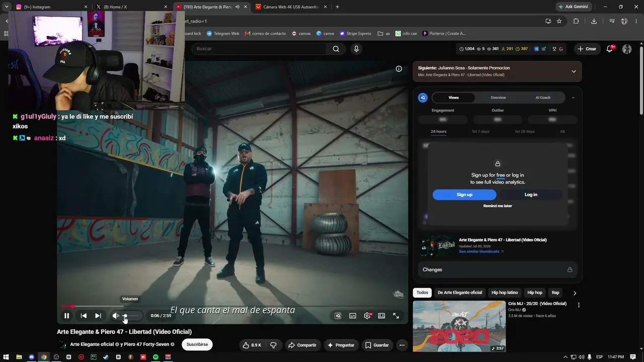This screenshot has width=644, height=362.
Task: Select the Views tab in analytics panel
Action: pos(453,98)
